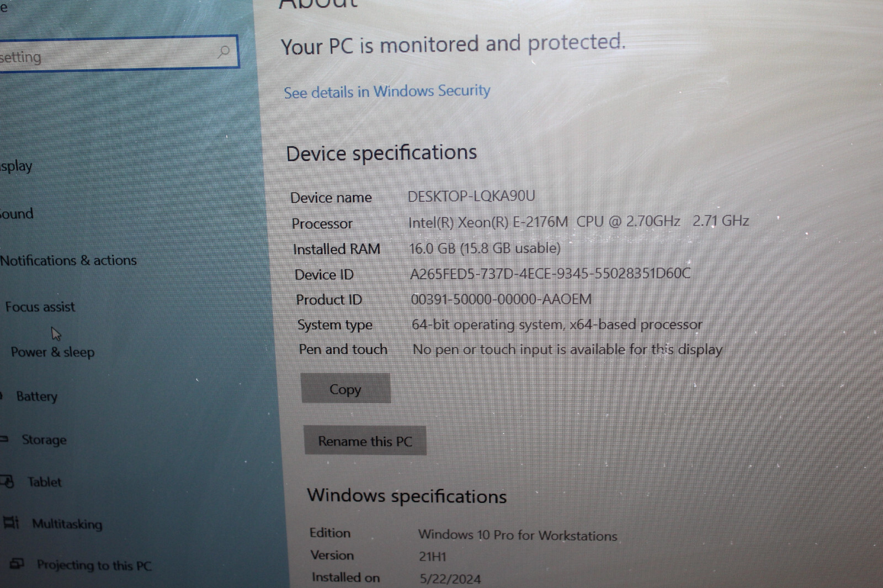Click the 16.0 GB installed RAM value
883x588 pixels.
point(485,248)
